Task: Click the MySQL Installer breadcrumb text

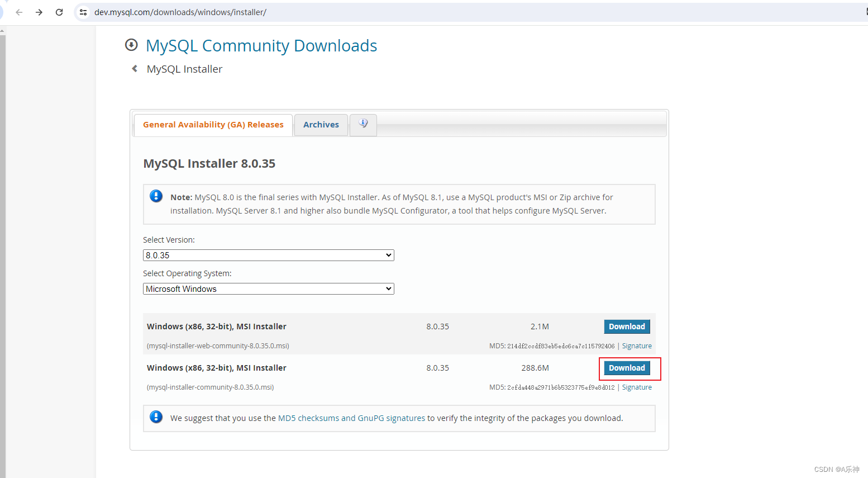Action: 184,69
